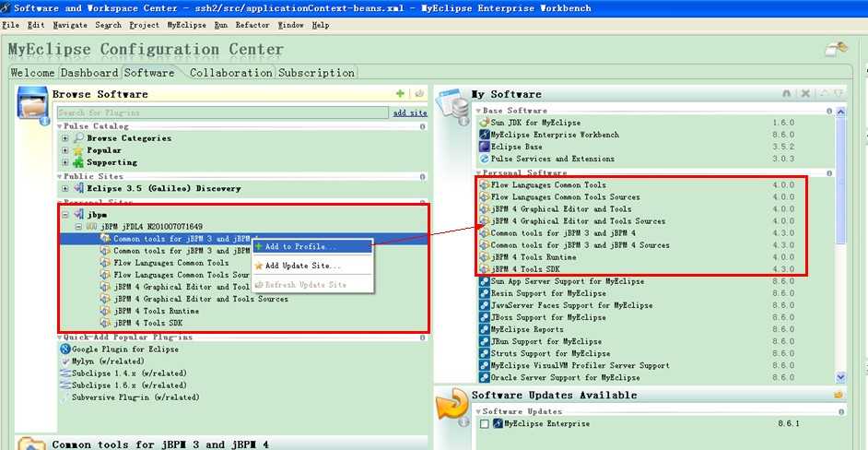
Task: Click Google Plugin for Eclipse icon
Action: tap(65, 349)
